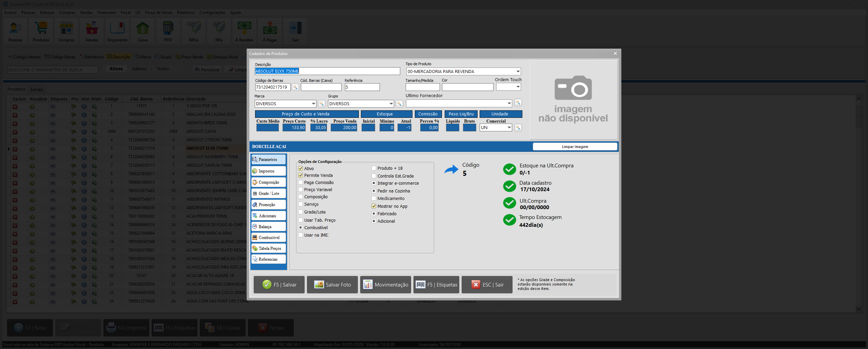868x349 pixels.
Task: Click the Limpar Imagem button
Action: 575,147
